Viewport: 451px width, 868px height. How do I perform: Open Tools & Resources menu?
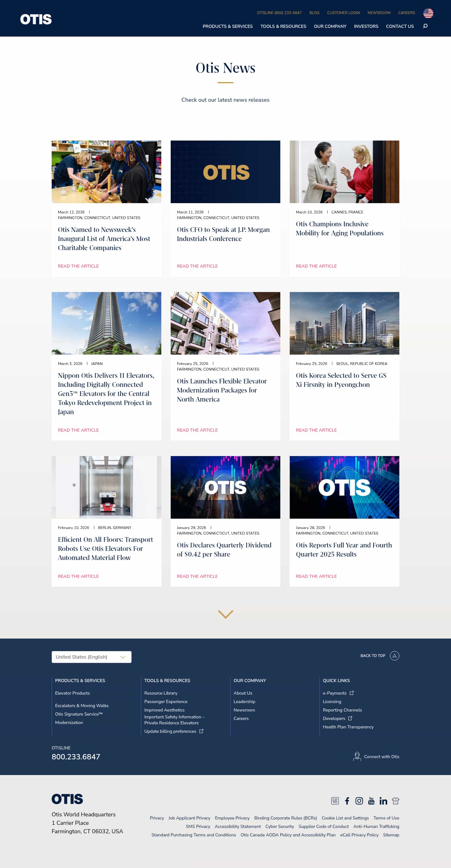tap(283, 26)
